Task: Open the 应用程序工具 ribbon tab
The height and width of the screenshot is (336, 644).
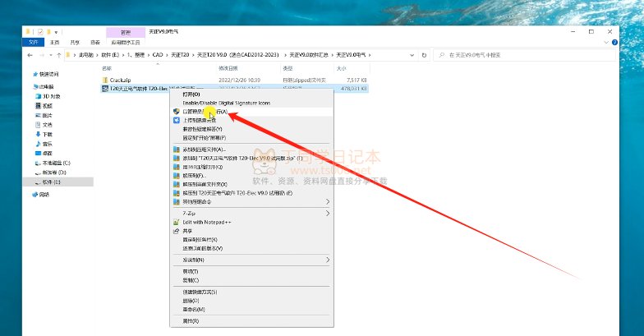Action: point(126,43)
